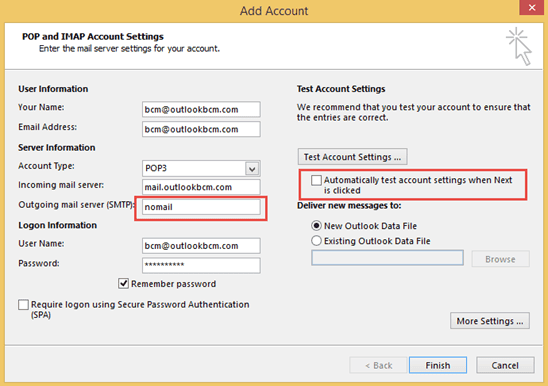Click the Test Account Settings heading text
Image resolution: width=548 pixels, height=386 pixels.
341,89
